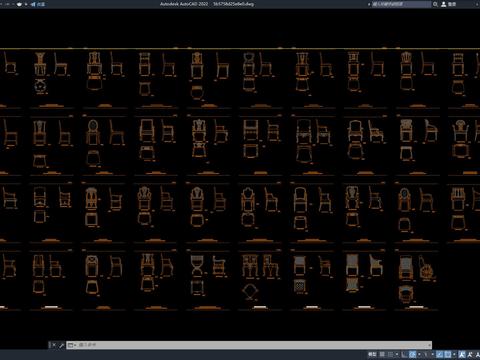Viewport: 480px width, 360px height.
Task: Open recent commands dropdown in command line
Action: pyautogui.click(x=72, y=345)
